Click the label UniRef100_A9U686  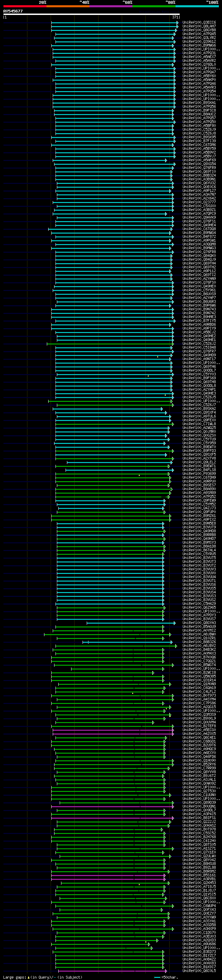pos(199,944)
